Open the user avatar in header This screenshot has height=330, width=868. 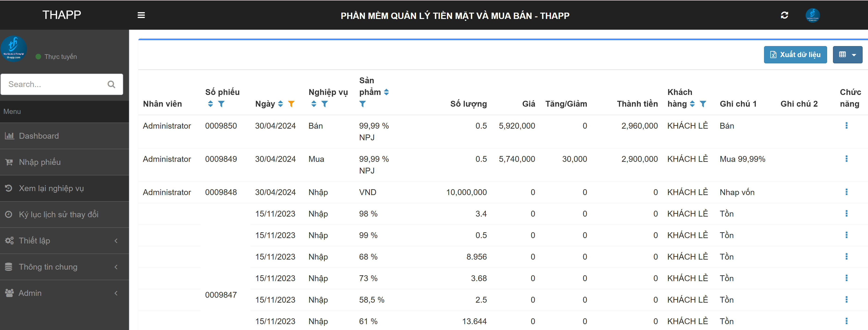812,15
